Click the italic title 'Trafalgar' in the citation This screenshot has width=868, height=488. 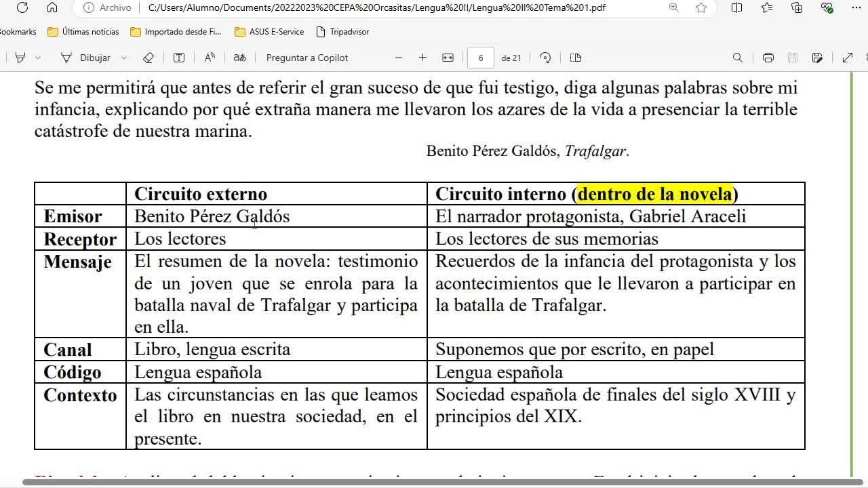[595, 151]
